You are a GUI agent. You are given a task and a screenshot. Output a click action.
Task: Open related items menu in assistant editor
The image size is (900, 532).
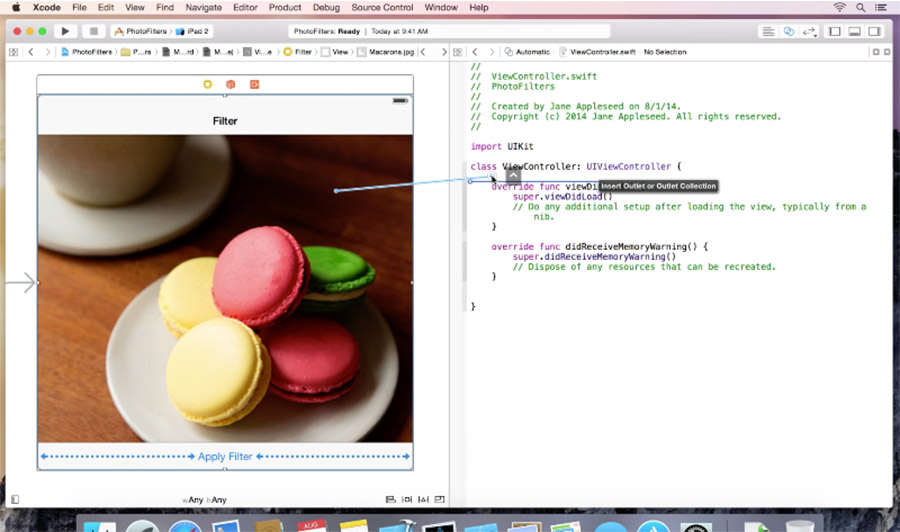457,52
